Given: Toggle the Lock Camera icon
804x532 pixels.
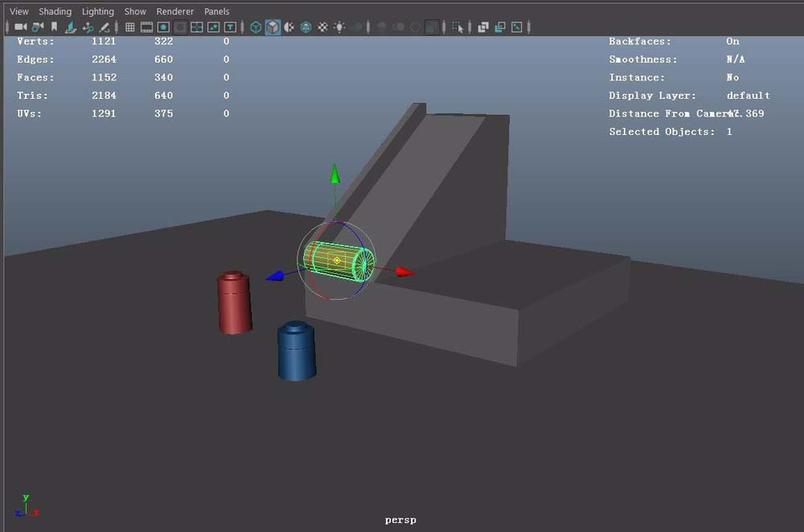Looking at the screenshot, I should (x=38, y=27).
